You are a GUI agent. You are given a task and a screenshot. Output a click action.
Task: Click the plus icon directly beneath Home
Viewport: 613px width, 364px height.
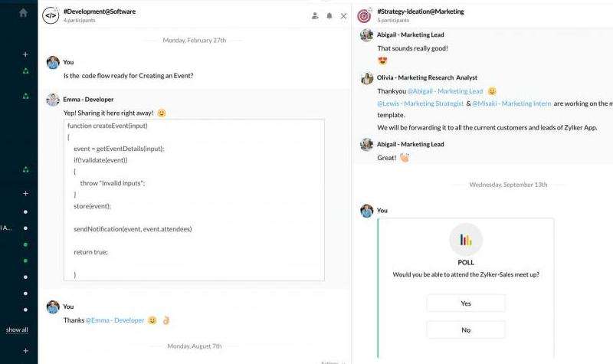(x=25, y=54)
